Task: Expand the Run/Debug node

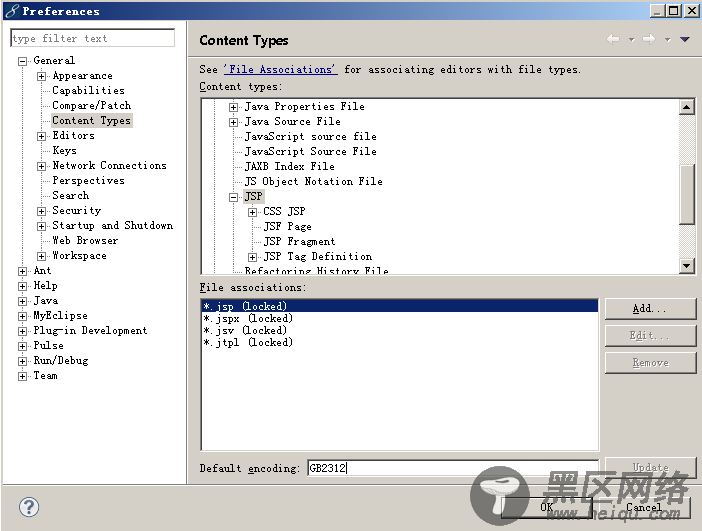Action: point(22,361)
